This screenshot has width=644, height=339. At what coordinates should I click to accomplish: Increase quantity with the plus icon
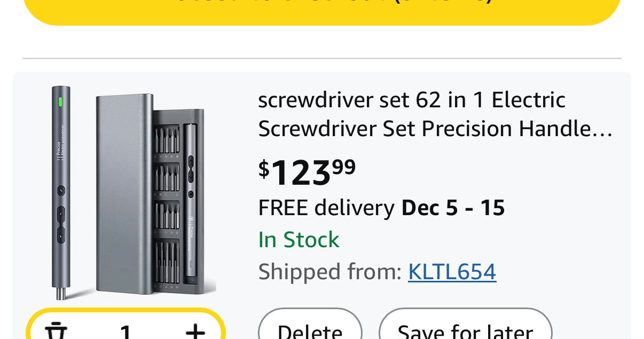coord(195,332)
